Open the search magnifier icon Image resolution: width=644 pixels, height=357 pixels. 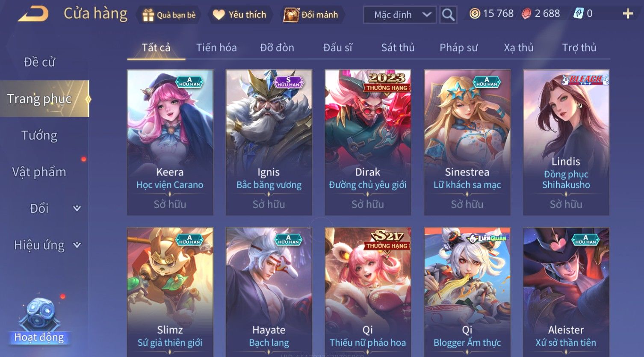tap(448, 15)
